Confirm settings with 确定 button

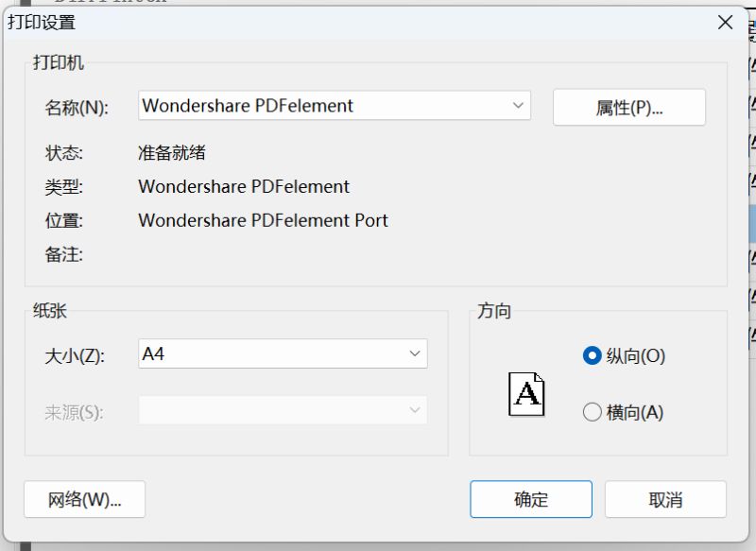[531, 499]
